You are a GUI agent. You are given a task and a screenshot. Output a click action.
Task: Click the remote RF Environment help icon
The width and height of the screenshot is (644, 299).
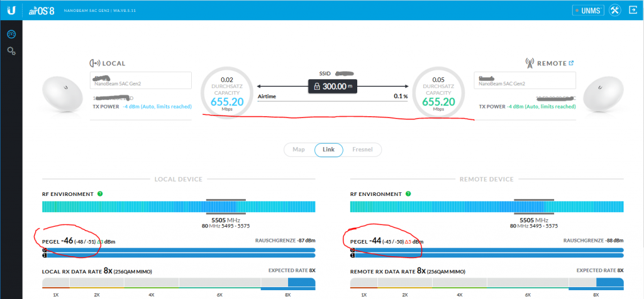(x=408, y=193)
